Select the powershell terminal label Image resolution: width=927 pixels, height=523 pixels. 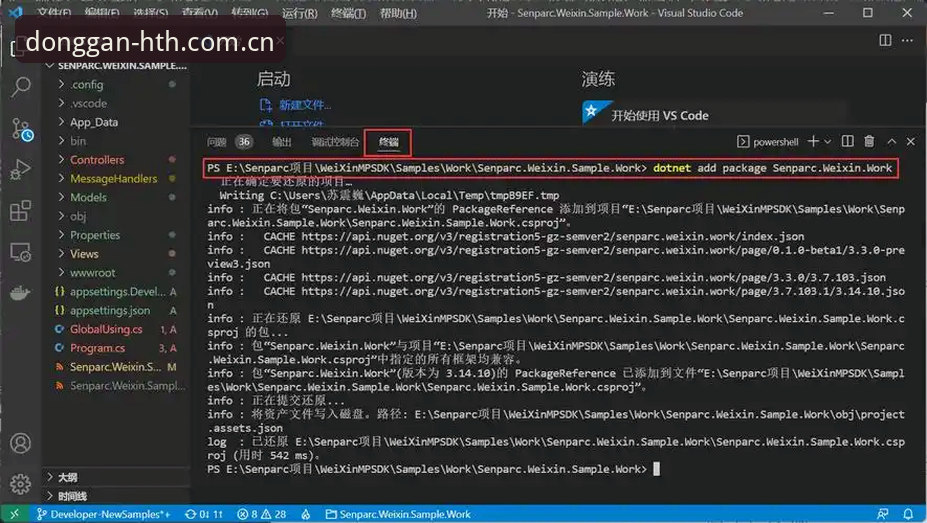click(x=768, y=142)
